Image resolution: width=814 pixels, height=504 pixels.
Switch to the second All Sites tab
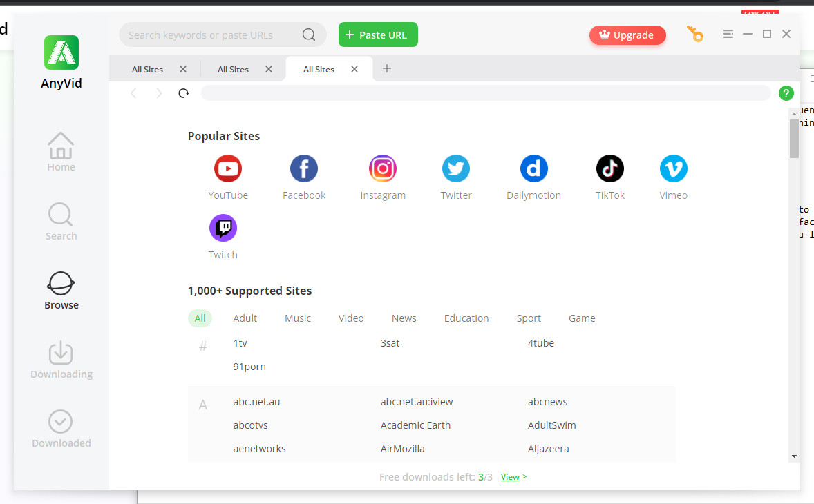click(x=233, y=70)
